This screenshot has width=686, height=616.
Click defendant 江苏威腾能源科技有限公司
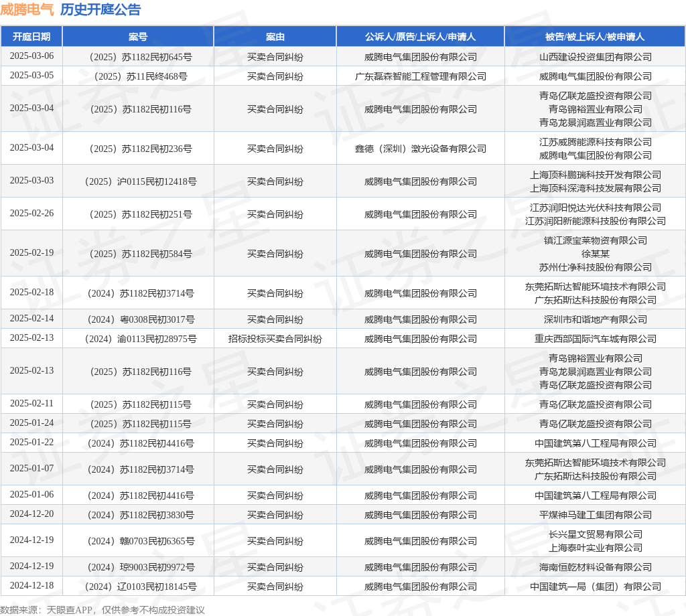[x=596, y=142]
